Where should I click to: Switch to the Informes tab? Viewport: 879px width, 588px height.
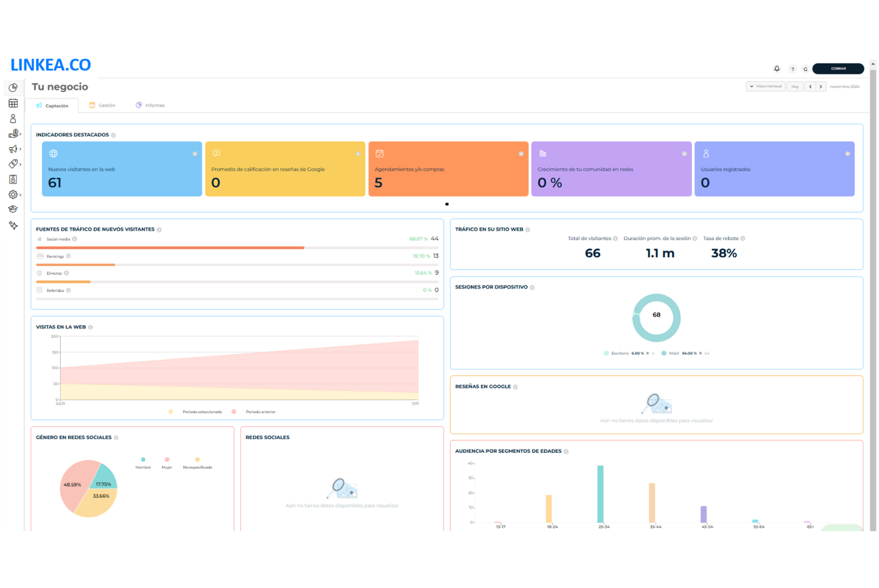pos(150,106)
